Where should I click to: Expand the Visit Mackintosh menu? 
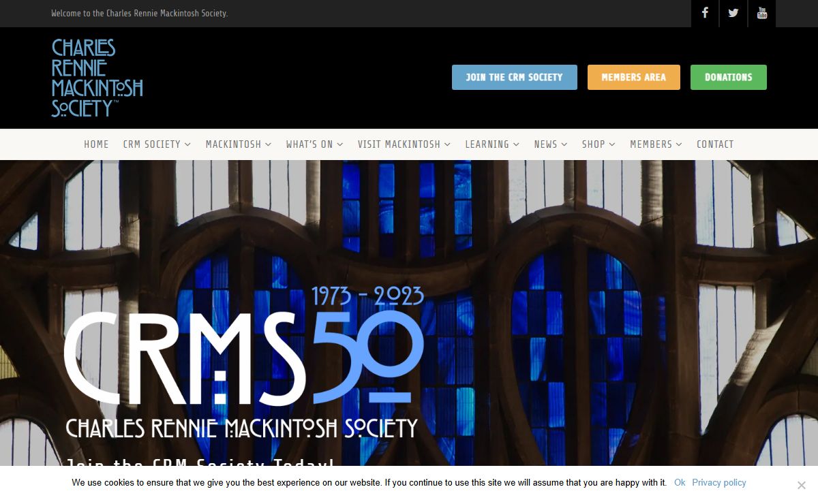point(404,144)
